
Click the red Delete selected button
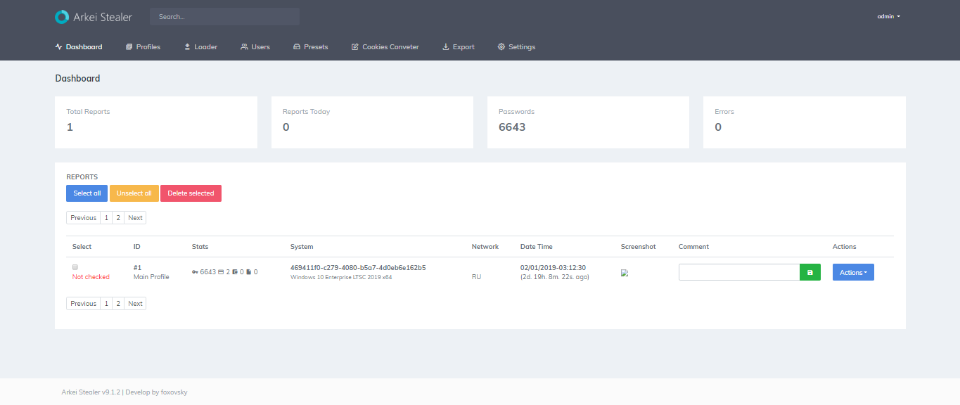point(190,193)
